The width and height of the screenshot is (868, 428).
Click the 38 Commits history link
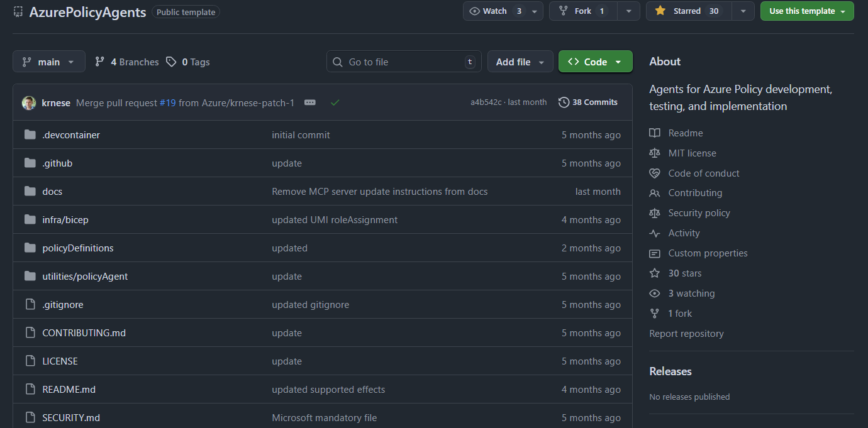click(588, 102)
